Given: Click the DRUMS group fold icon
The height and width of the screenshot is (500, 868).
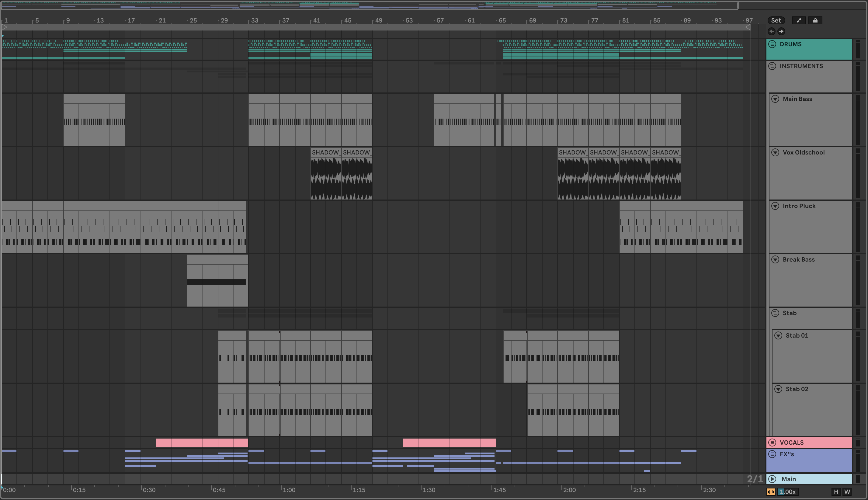Looking at the screenshot, I should point(772,44).
